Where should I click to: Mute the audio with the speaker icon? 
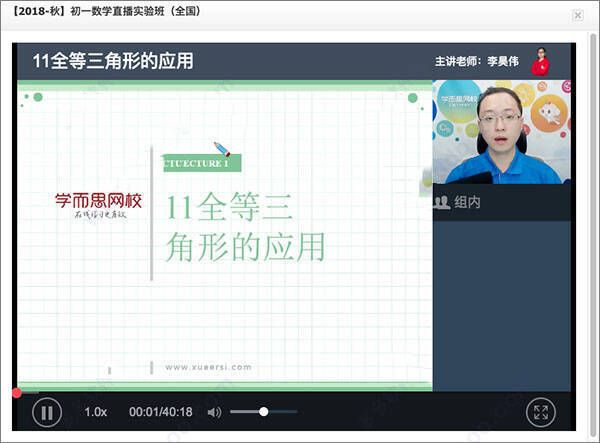pos(214,412)
